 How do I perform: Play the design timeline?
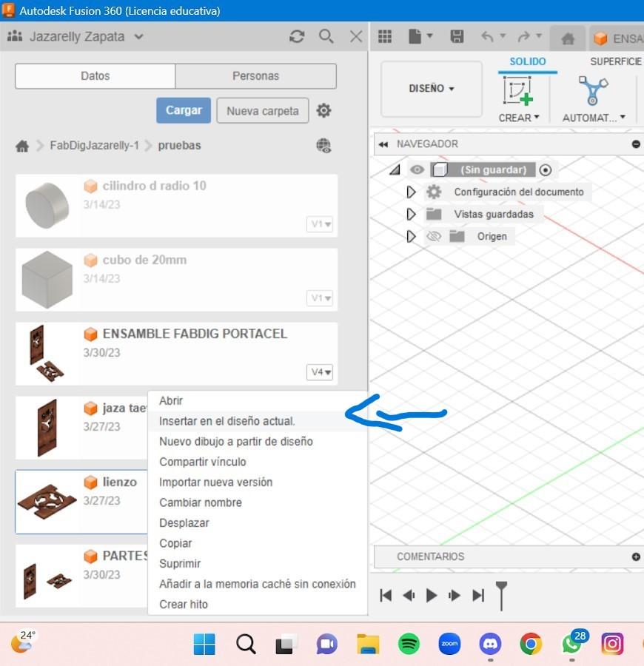pyautogui.click(x=431, y=596)
